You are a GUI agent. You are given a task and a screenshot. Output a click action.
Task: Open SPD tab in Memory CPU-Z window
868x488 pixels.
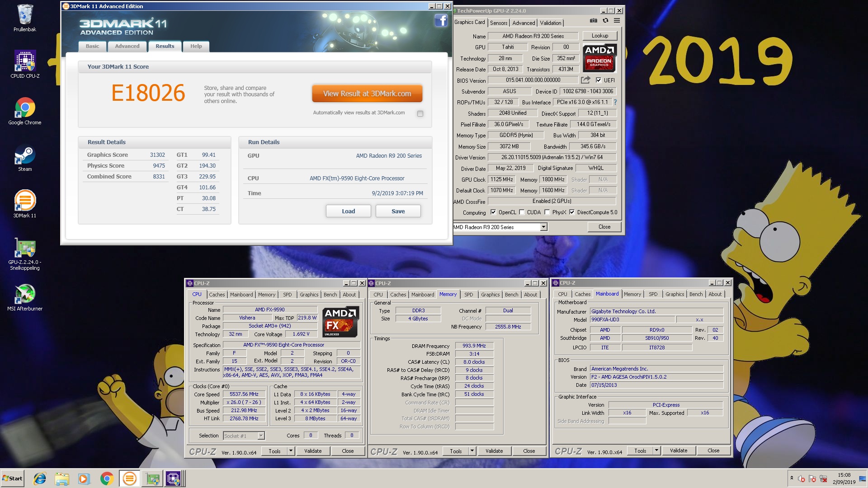[469, 295]
